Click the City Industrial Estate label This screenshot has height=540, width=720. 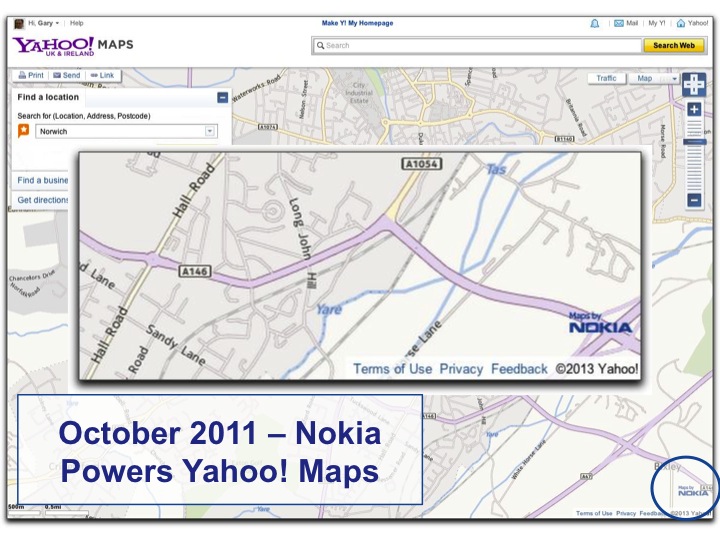[x=359, y=93]
